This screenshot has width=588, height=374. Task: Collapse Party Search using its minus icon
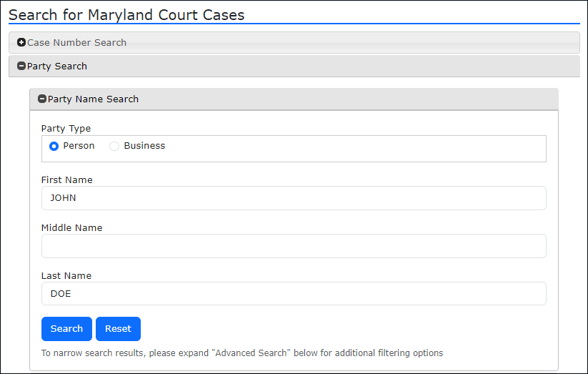tap(21, 66)
